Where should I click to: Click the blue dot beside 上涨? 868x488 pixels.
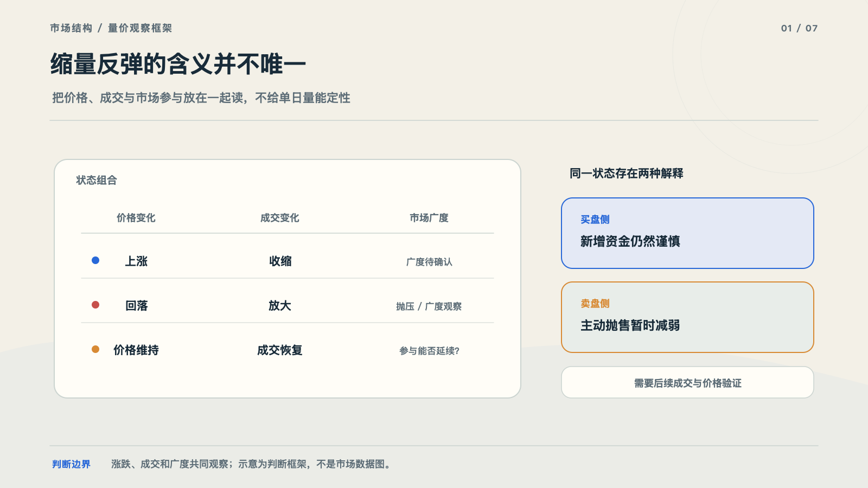[x=95, y=260]
